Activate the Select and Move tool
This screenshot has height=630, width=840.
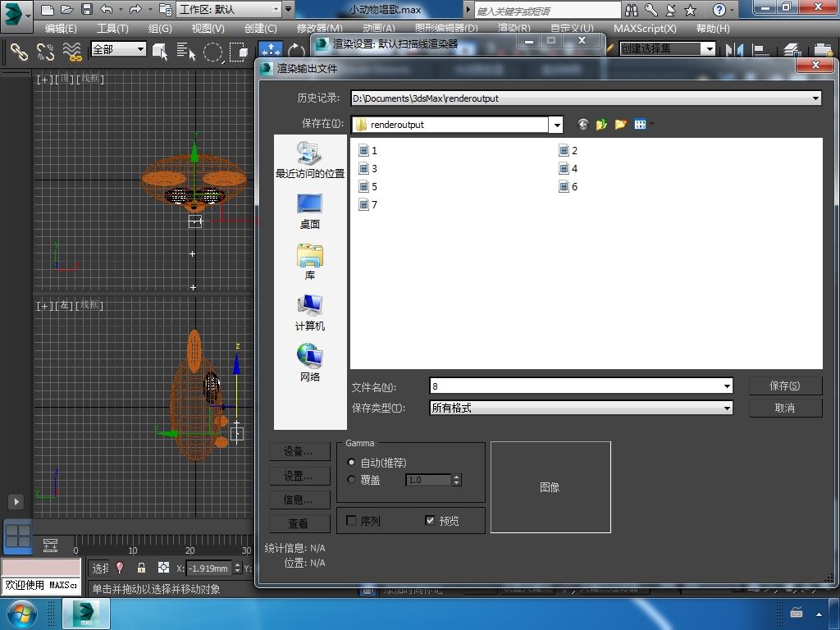click(x=271, y=50)
